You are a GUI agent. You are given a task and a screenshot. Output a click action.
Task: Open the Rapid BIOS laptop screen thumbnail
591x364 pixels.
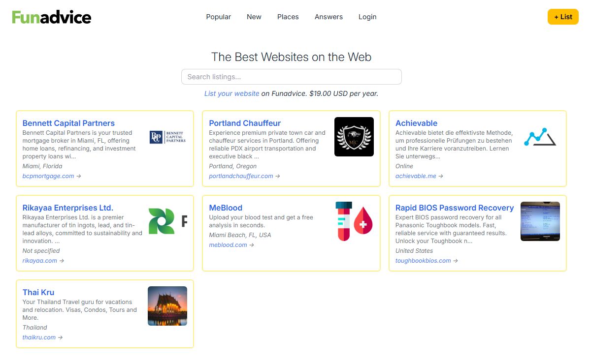pyautogui.click(x=540, y=221)
